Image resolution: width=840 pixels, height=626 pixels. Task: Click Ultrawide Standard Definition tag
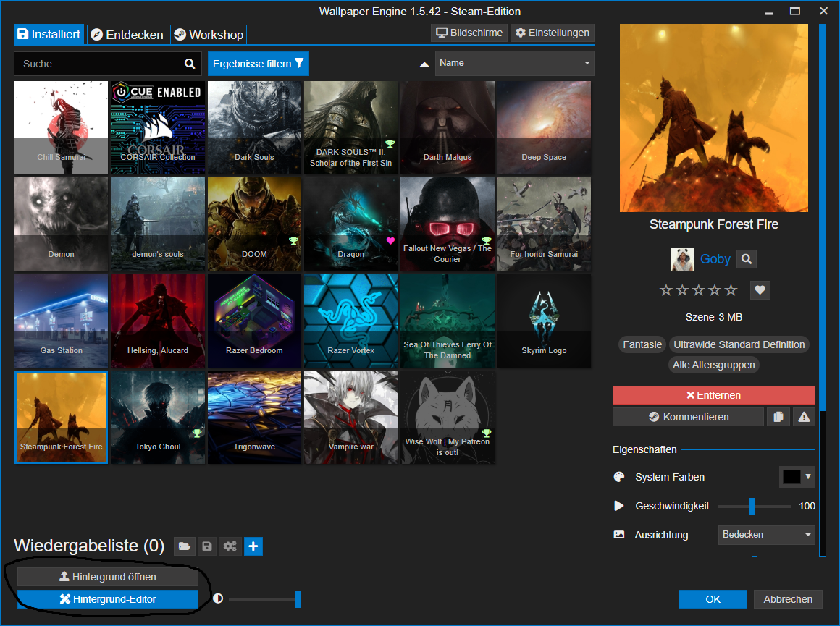(x=739, y=344)
